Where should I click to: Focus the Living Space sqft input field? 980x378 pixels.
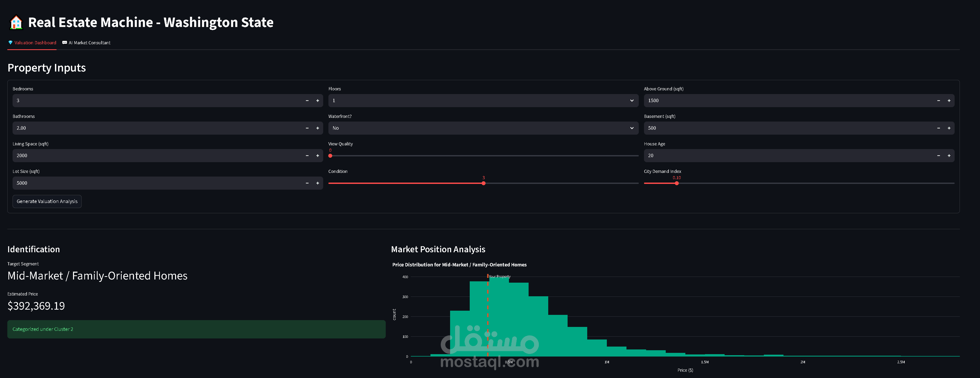[x=156, y=155]
